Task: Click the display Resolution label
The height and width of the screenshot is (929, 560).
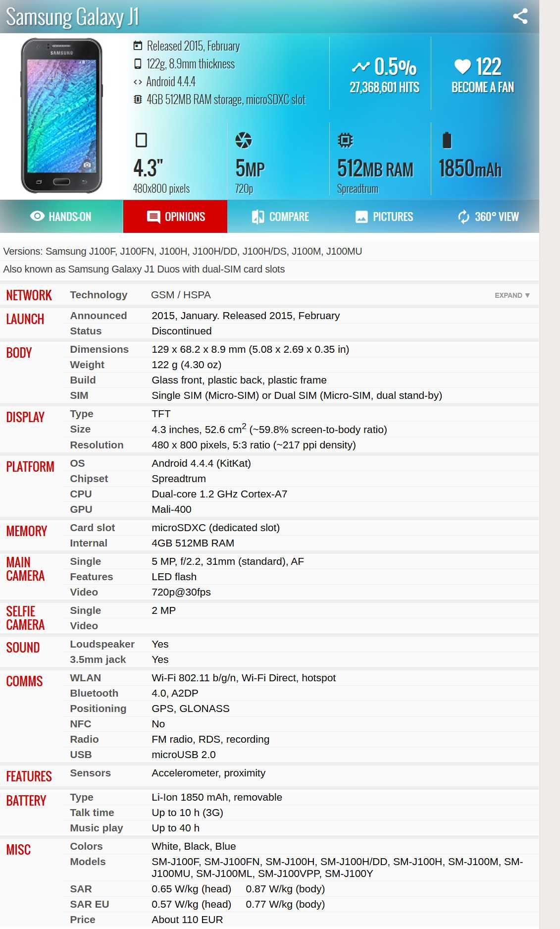Action: (x=97, y=445)
